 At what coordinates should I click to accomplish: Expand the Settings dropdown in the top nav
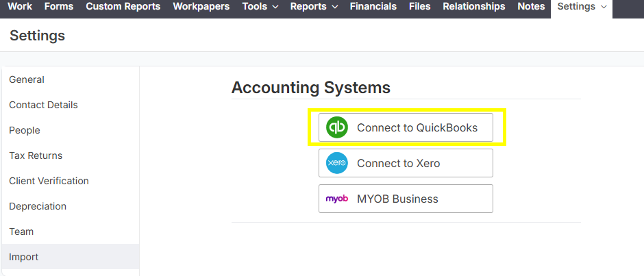pyautogui.click(x=582, y=7)
